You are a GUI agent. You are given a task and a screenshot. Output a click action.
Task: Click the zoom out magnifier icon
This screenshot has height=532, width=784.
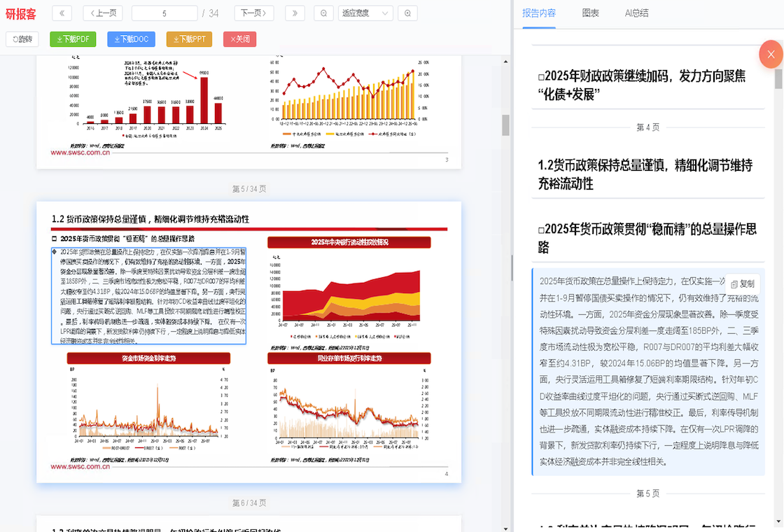(x=323, y=13)
